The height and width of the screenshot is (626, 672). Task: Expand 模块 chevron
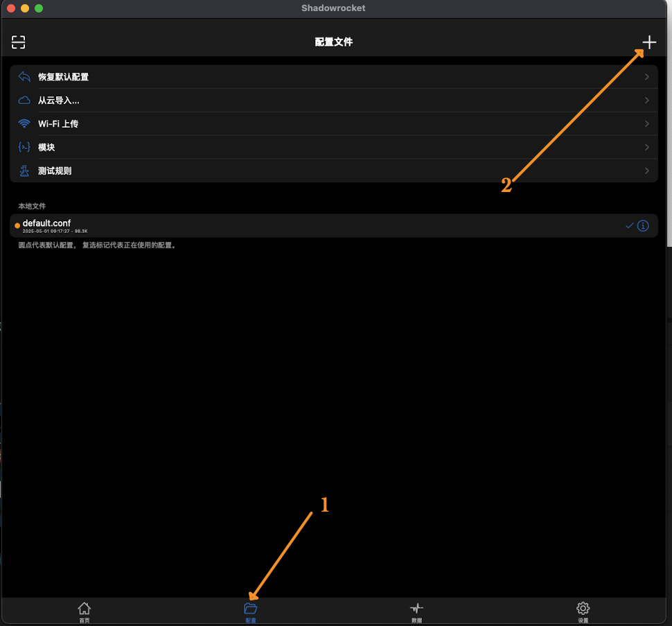[x=647, y=147]
